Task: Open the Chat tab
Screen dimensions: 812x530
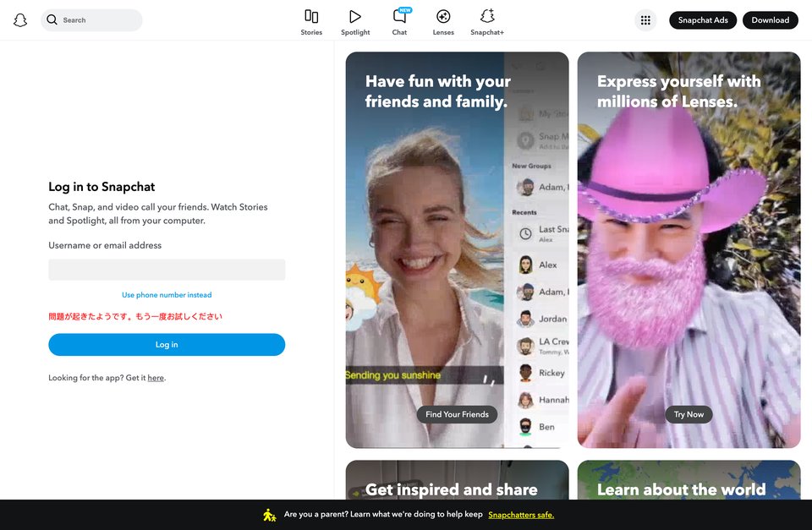Action: pos(399,22)
